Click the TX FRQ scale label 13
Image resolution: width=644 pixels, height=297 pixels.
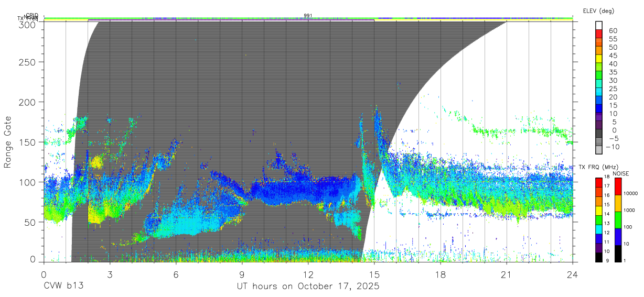pyautogui.click(x=607, y=223)
